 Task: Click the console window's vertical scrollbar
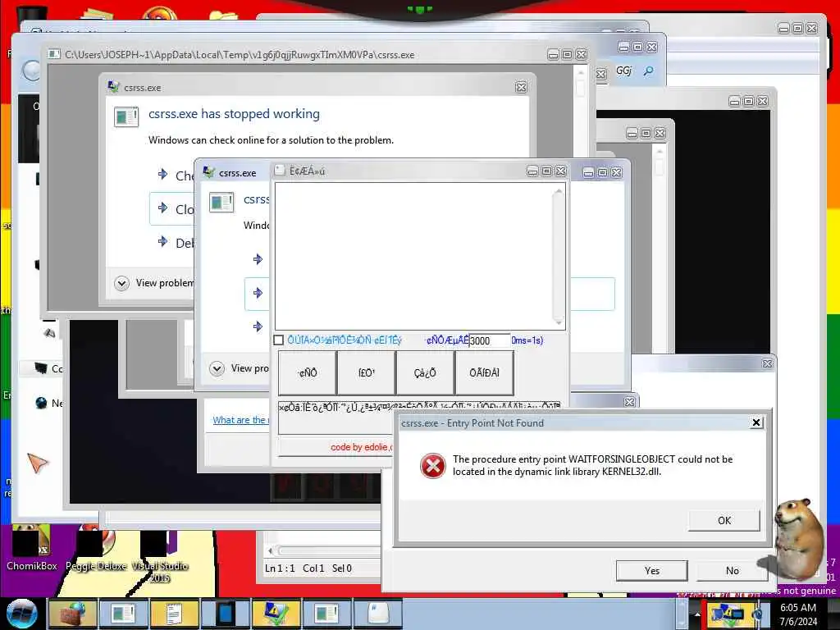tap(580, 188)
